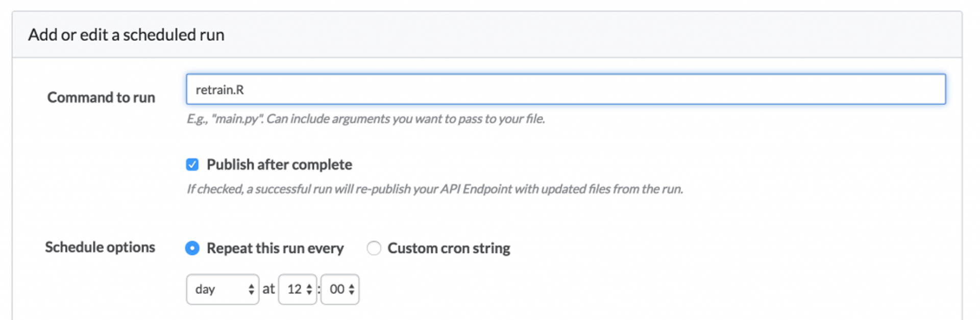Click the main.py example hint text

[x=365, y=119]
